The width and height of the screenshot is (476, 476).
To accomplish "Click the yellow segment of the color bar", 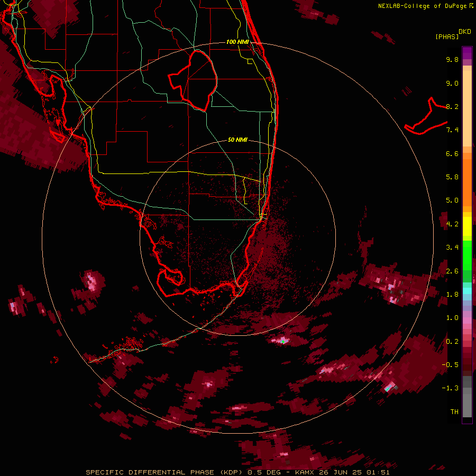I will click(x=467, y=226).
